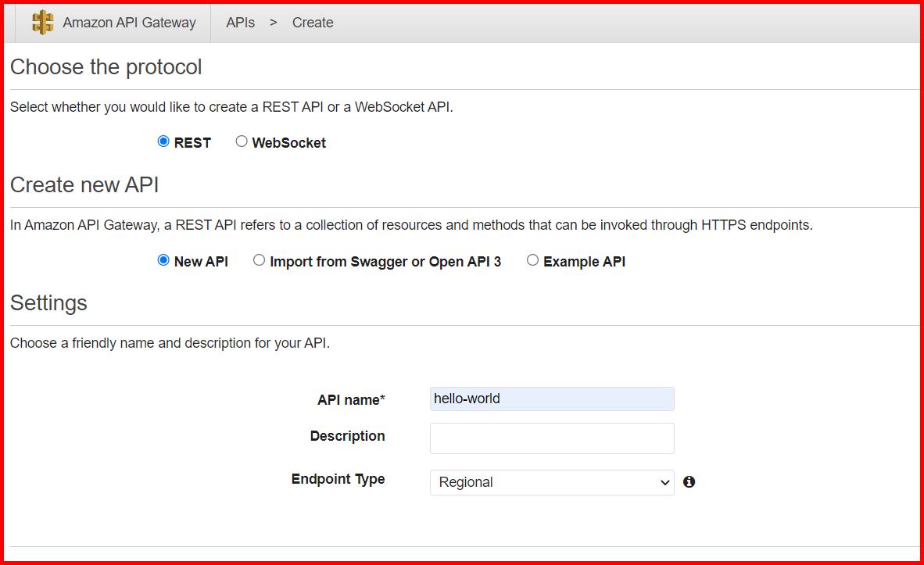This screenshot has height=565, width=924.
Task: Click the gold API Gateway service icon
Action: 43,23
